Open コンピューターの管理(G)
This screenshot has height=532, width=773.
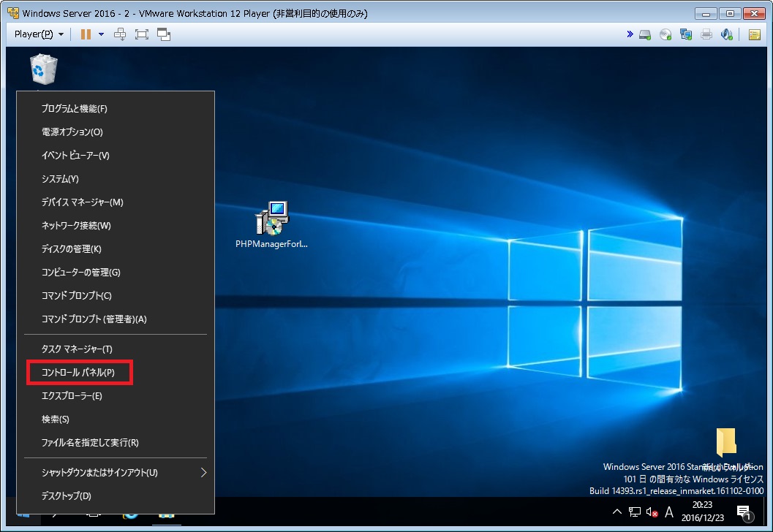(x=116, y=273)
